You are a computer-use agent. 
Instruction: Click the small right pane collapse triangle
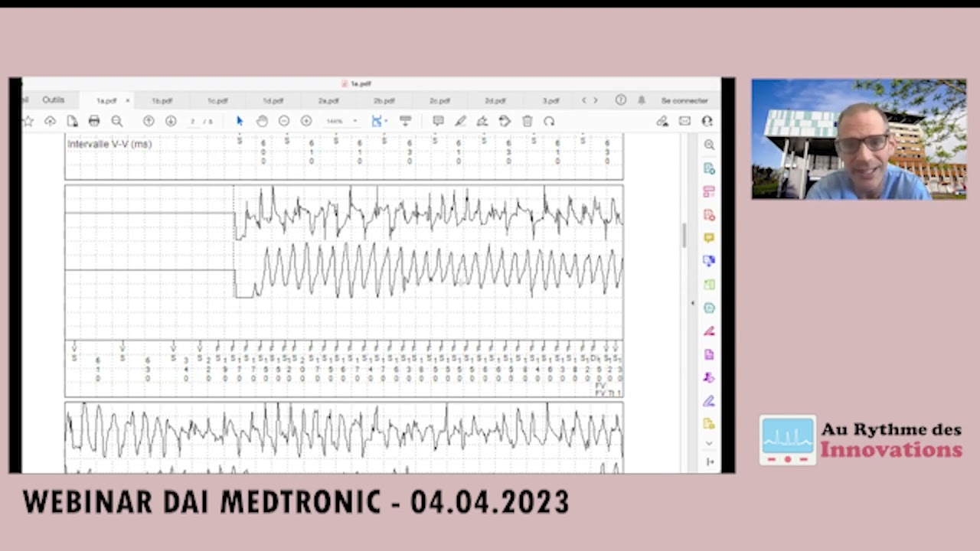[x=692, y=303]
